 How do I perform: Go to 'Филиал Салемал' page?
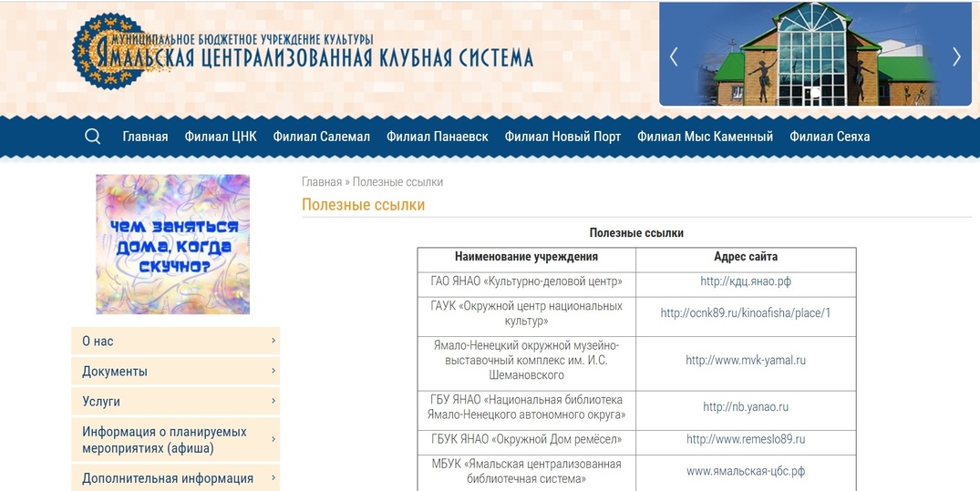319,137
